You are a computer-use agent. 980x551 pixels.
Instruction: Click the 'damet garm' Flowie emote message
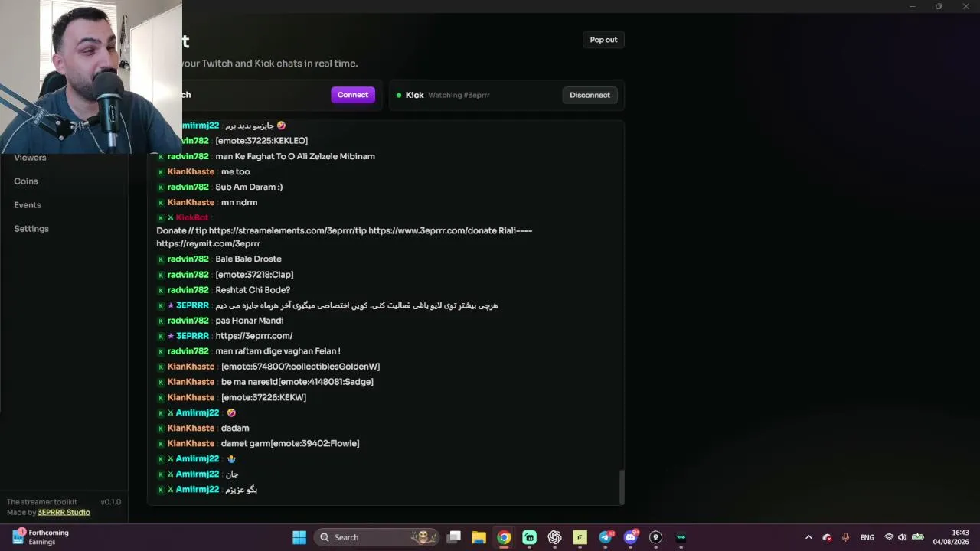tap(290, 443)
